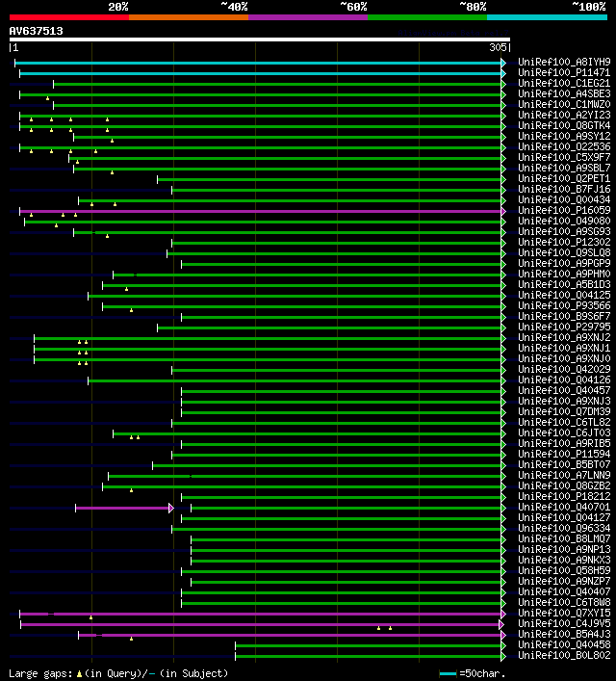Click the UniRef100_A9PHM0 label
The width and height of the screenshot is (616, 681).
pyautogui.click(x=564, y=274)
